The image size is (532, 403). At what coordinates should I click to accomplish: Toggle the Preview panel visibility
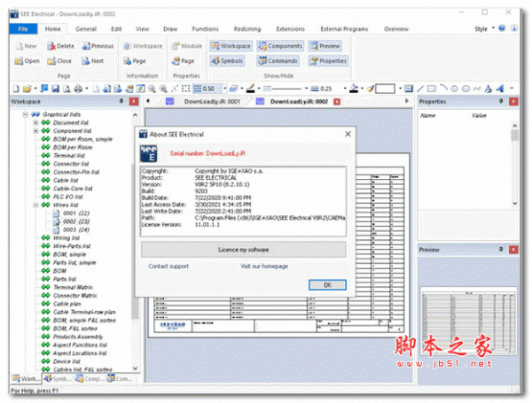[325, 45]
